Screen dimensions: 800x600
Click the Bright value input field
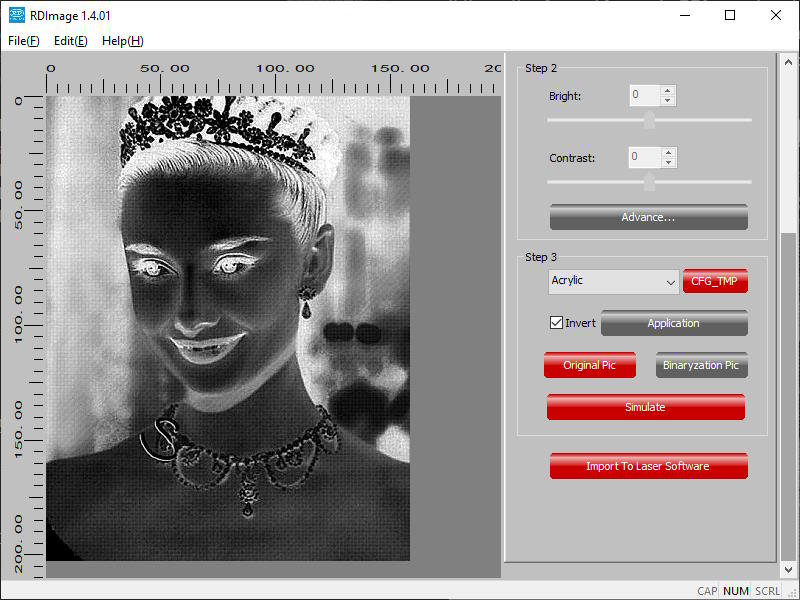[x=644, y=96]
